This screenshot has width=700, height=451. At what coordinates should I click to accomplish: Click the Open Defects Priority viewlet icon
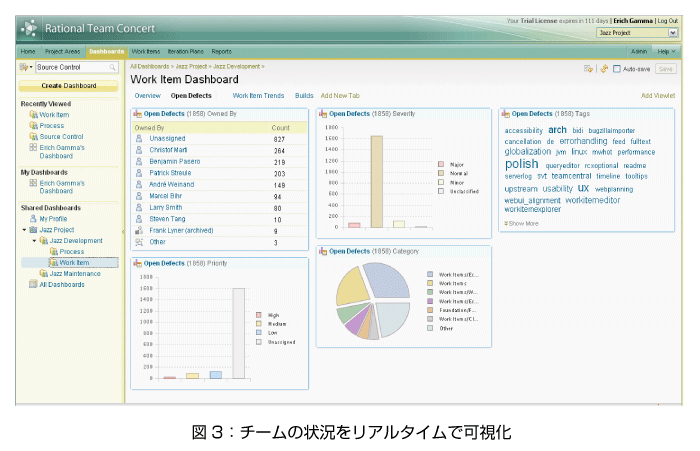point(138,263)
